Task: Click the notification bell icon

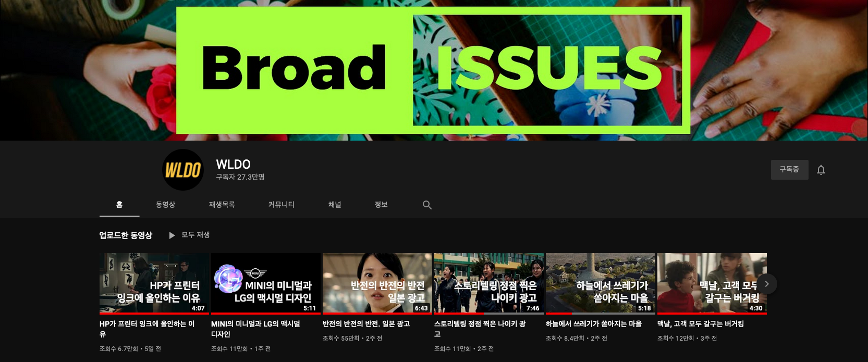Action: pos(821,170)
